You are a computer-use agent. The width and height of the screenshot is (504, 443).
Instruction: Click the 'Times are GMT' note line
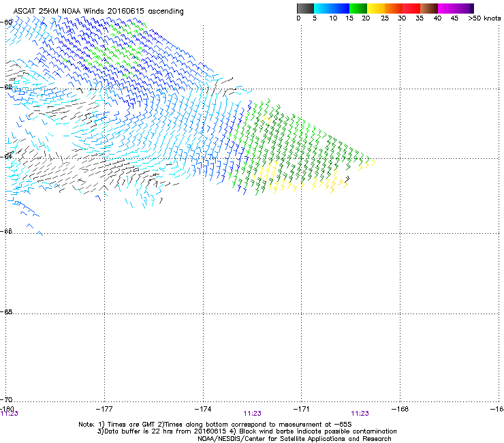click(x=215, y=425)
